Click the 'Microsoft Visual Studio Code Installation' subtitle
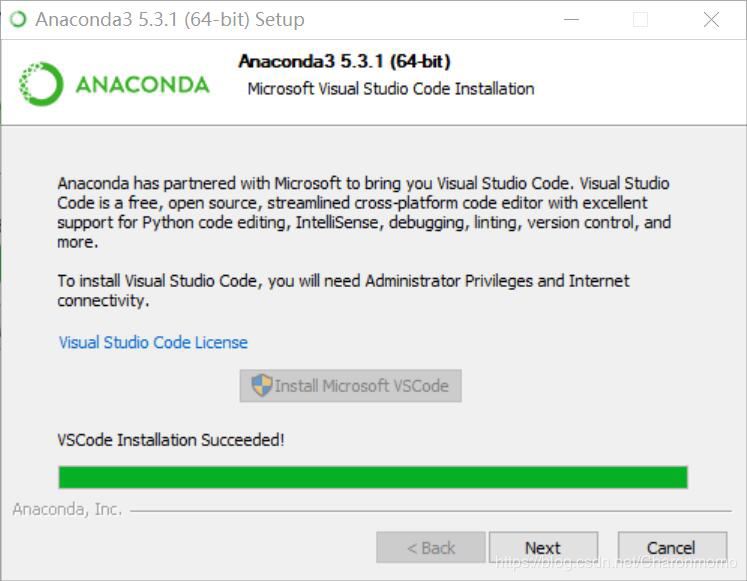This screenshot has width=747, height=581. pos(391,89)
